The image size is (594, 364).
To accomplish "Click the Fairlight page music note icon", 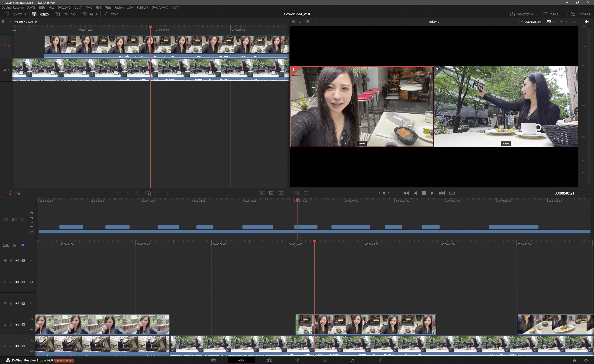I will [x=352, y=360].
